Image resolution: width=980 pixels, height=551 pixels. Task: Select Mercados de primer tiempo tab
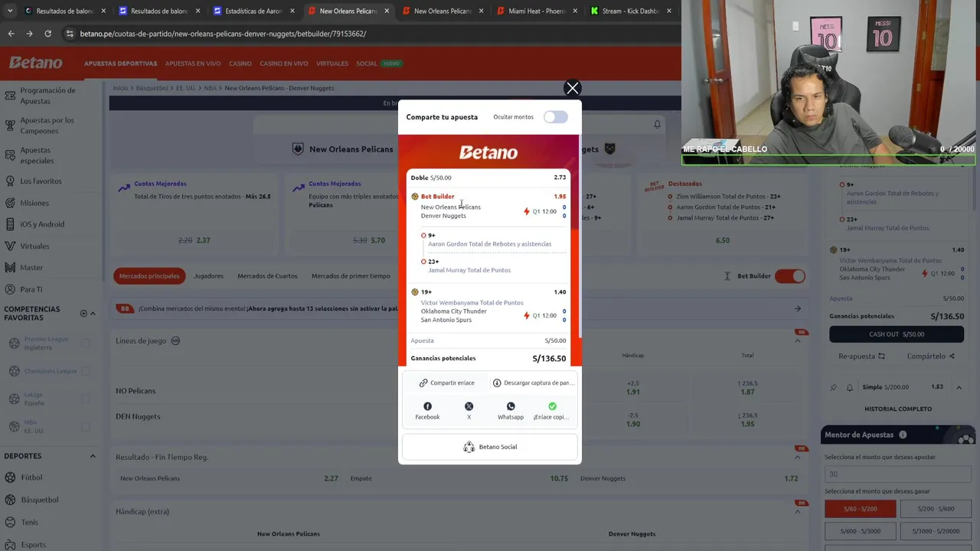(x=351, y=275)
